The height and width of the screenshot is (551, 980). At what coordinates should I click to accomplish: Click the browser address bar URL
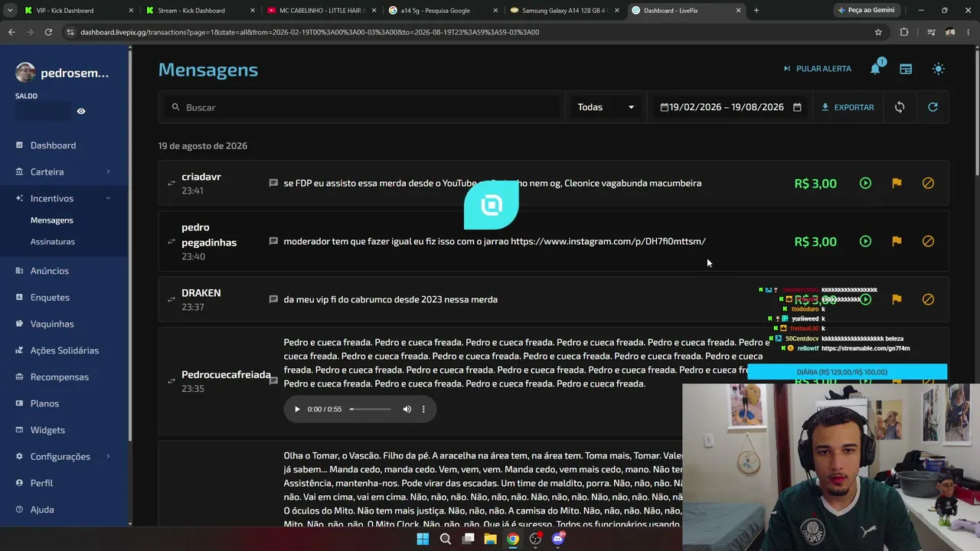point(309,32)
